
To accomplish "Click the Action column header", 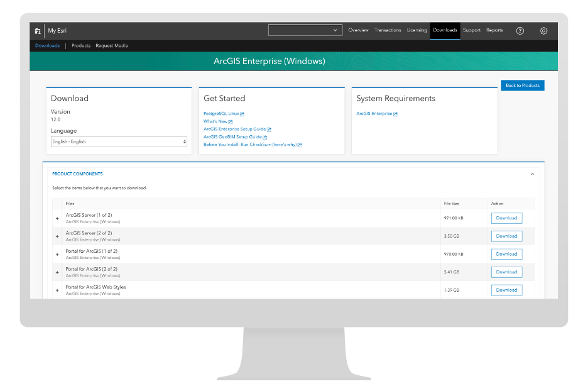I will (x=498, y=204).
